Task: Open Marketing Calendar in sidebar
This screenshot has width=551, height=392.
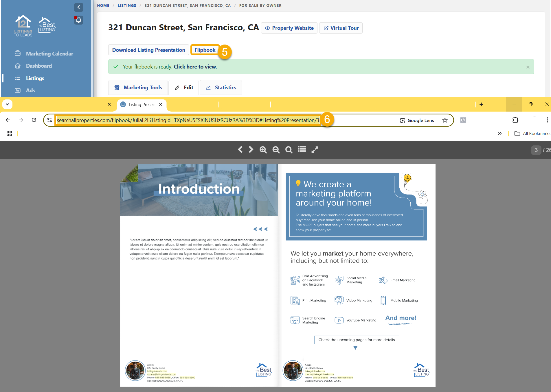Action: (49, 54)
